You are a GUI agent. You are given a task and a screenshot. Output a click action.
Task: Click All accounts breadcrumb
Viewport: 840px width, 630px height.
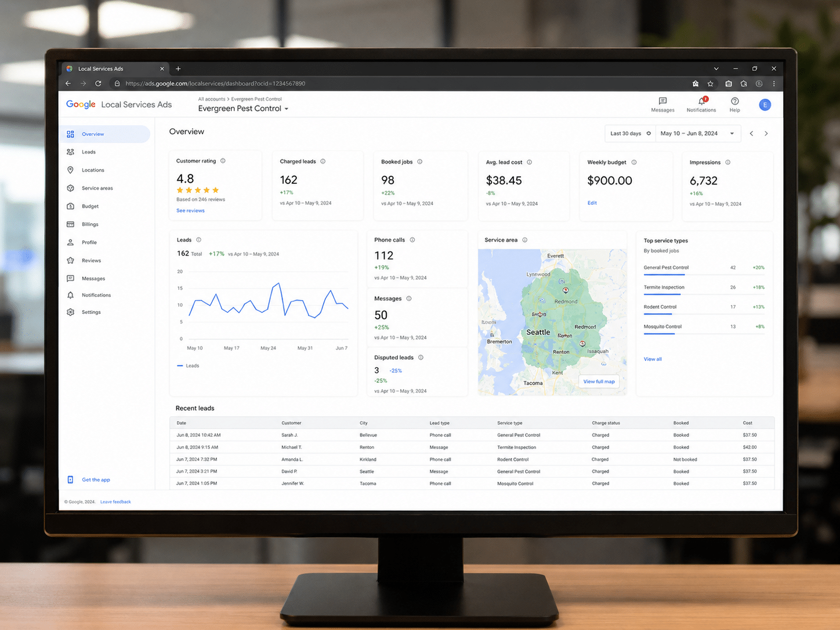[211, 99]
